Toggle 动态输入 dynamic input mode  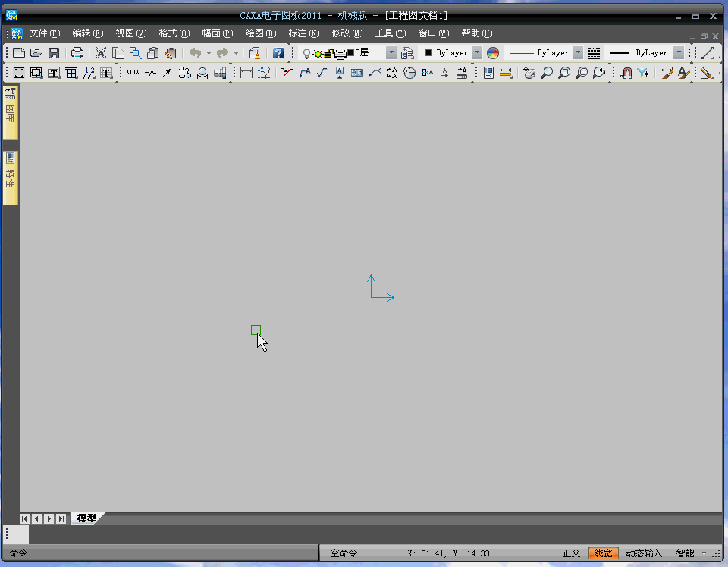[x=644, y=553]
